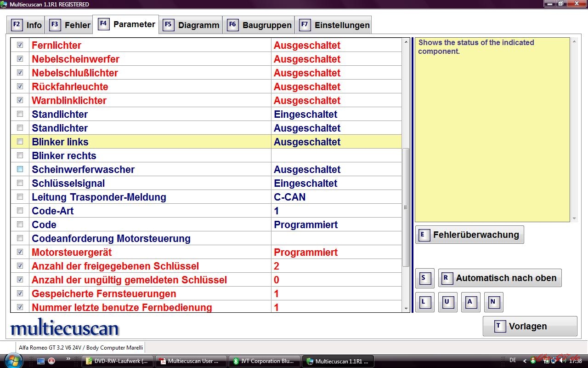Uncheck the Nebelscheinwerfer checkbox
588x368 pixels.
tap(20, 59)
